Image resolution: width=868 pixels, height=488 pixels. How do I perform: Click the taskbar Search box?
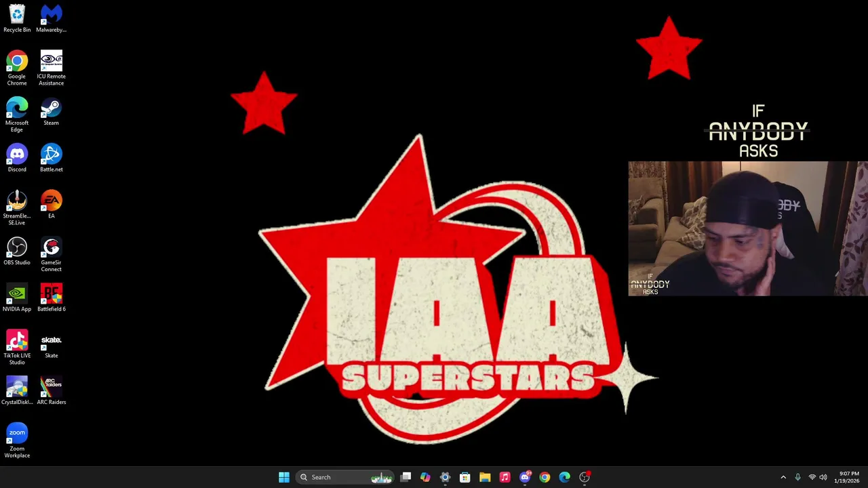345,477
